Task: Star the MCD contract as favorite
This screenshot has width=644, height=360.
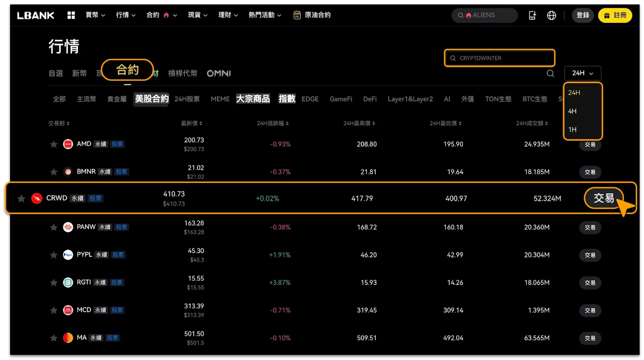Action: point(54,310)
